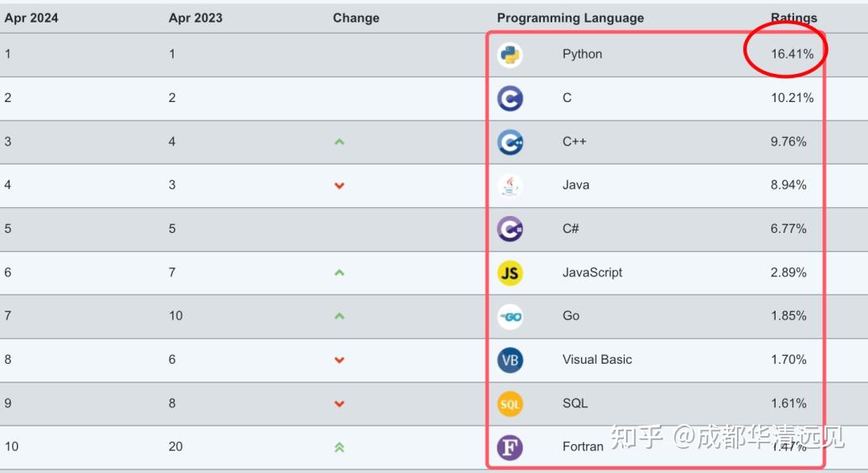Click the green up arrow next to C++
The height and width of the screenshot is (473, 868).
tap(339, 141)
